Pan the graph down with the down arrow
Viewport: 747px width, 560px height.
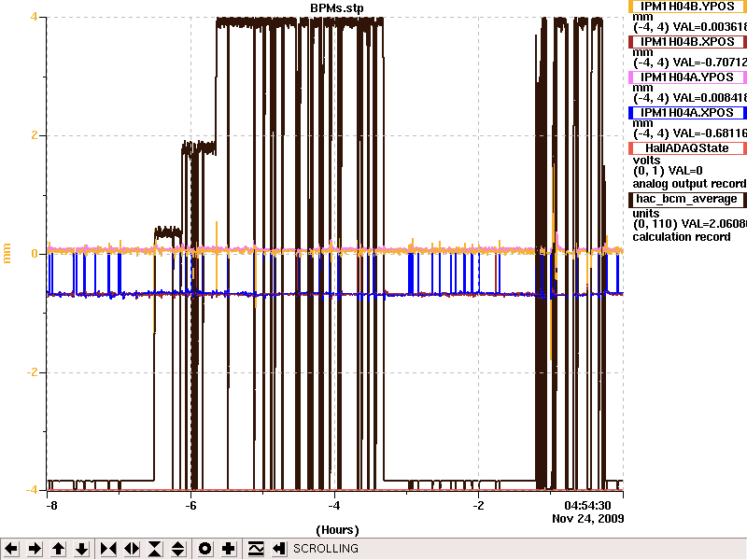[82, 549]
